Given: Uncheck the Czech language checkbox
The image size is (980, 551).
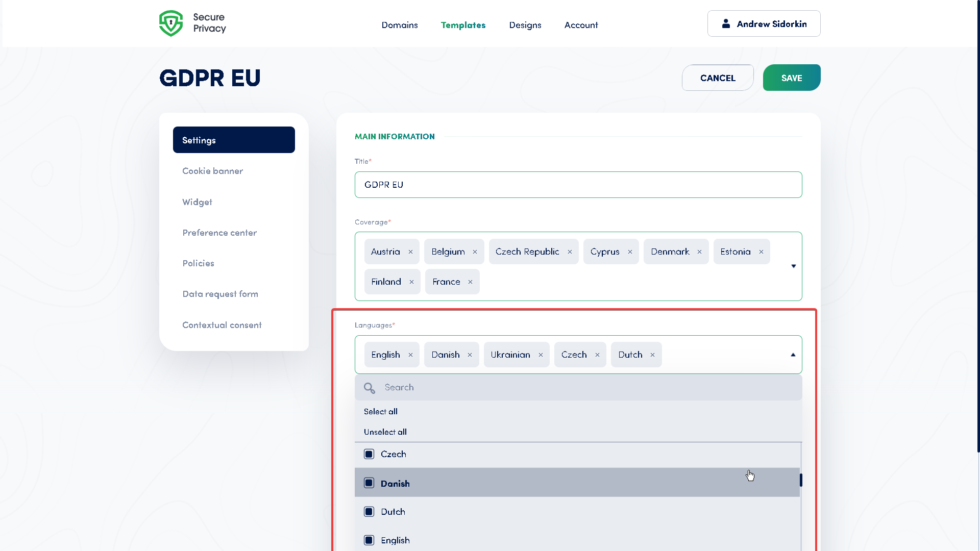Looking at the screenshot, I should coord(369,454).
